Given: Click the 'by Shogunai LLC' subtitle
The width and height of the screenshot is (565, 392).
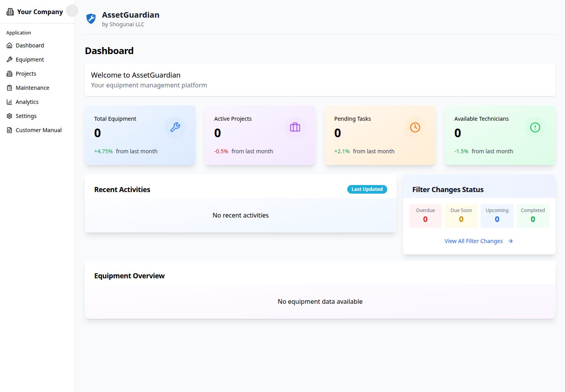Looking at the screenshot, I should (x=123, y=24).
